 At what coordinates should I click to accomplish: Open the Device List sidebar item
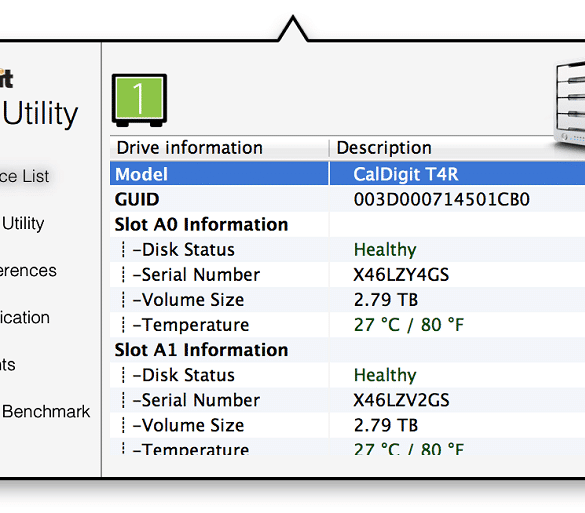[24, 176]
